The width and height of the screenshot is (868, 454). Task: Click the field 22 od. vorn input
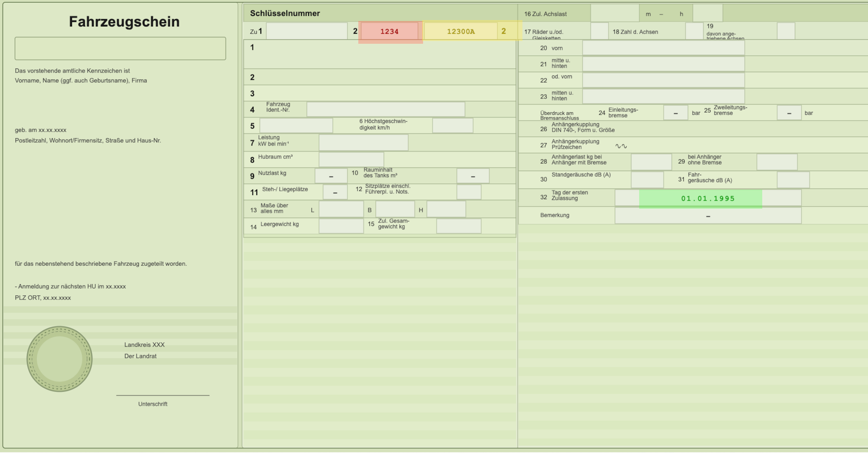[x=663, y=80]
